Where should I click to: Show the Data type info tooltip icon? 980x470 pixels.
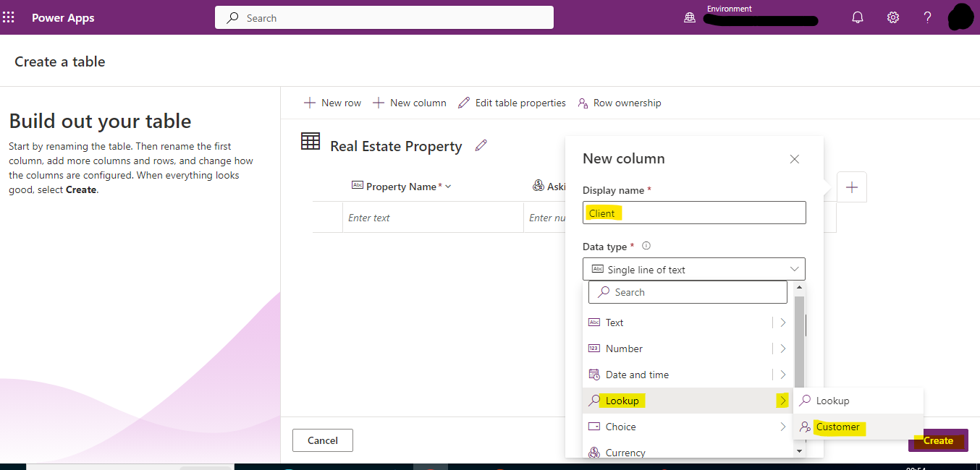click(x=646, y=246)
